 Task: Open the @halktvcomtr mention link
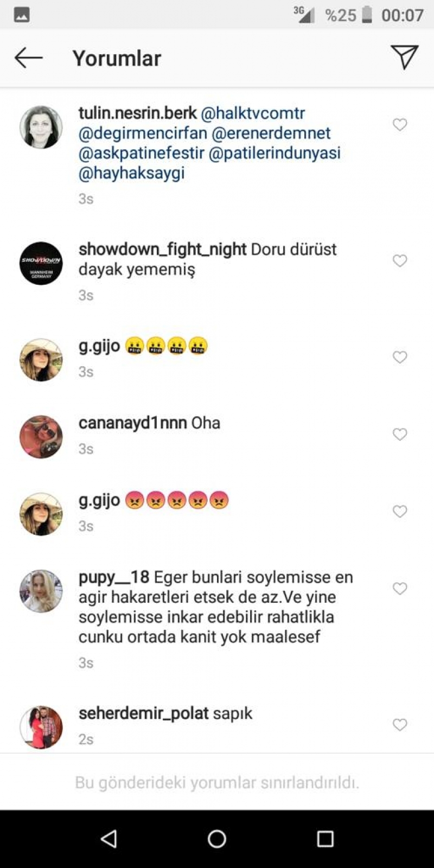click(253, 113)
